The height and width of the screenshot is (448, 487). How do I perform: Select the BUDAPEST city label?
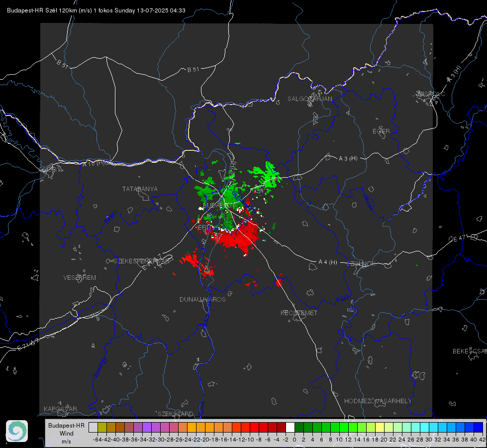pyautogui.click(x=219, y=205)
